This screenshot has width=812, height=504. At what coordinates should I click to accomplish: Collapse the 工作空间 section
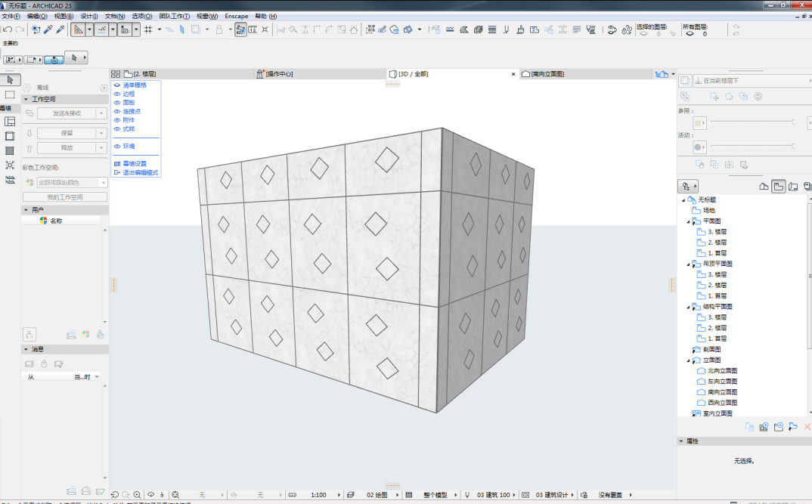[x=26, y=99]
